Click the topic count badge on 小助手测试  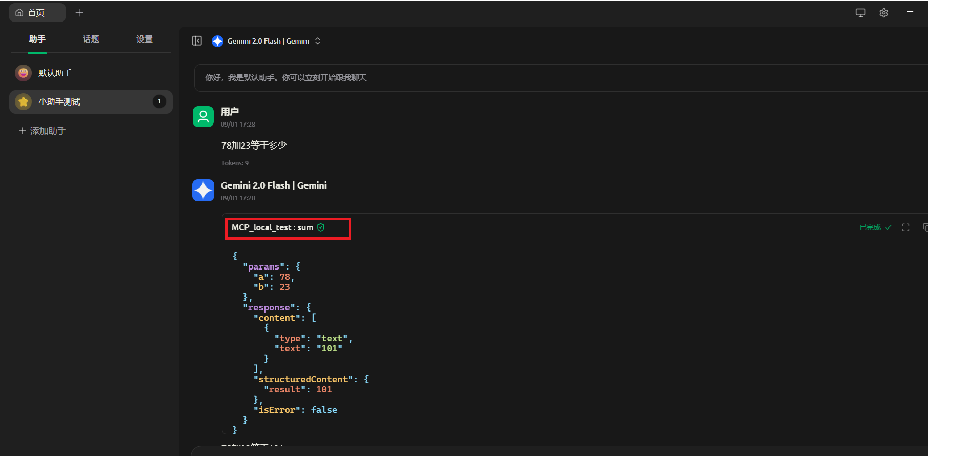(159, 101)
